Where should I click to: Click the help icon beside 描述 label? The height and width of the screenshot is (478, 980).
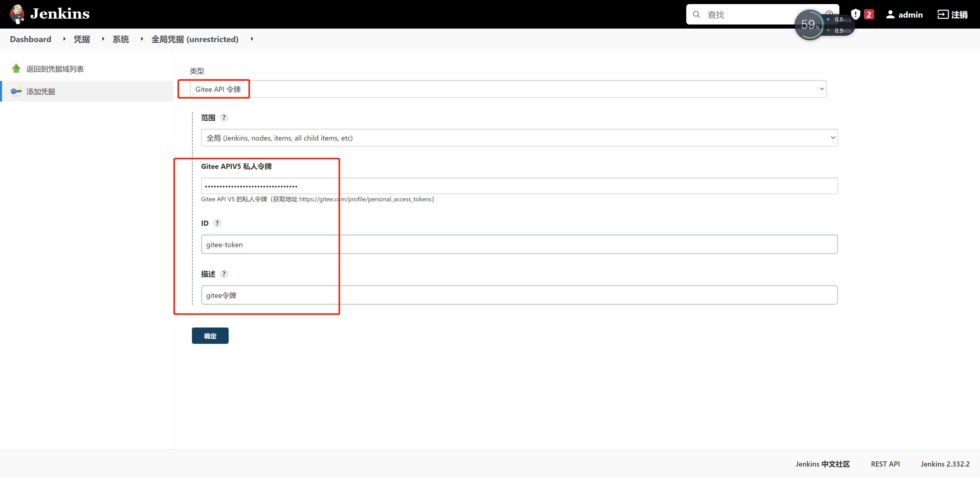click(224, 274)
